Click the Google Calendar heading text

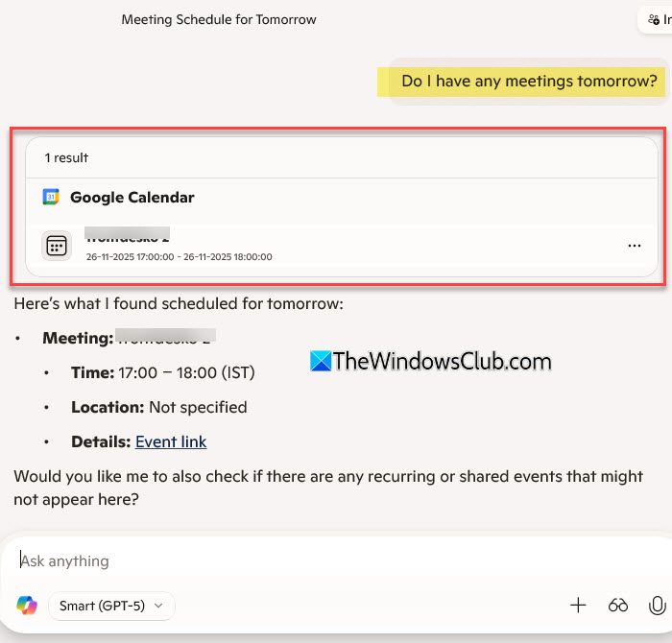tap(132, 198)
